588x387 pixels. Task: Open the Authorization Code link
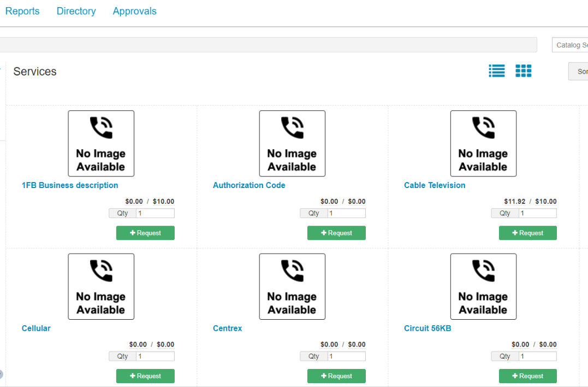[249, 185]
